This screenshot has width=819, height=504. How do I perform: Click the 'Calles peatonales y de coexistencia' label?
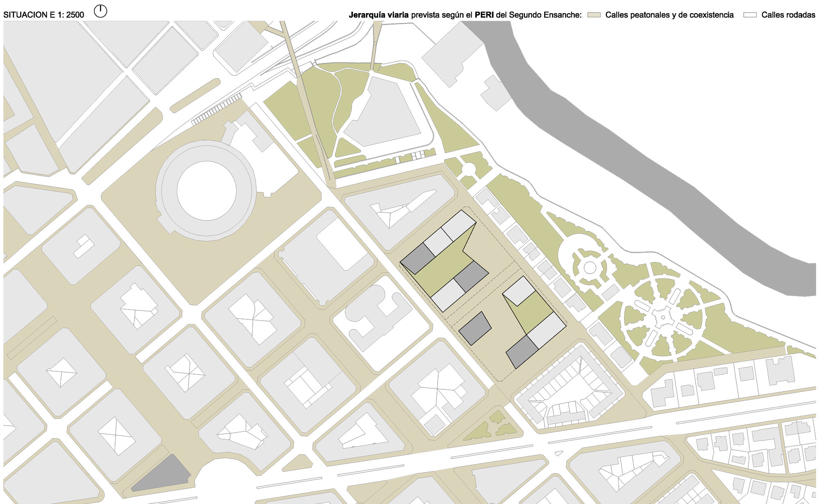(669, 15)
